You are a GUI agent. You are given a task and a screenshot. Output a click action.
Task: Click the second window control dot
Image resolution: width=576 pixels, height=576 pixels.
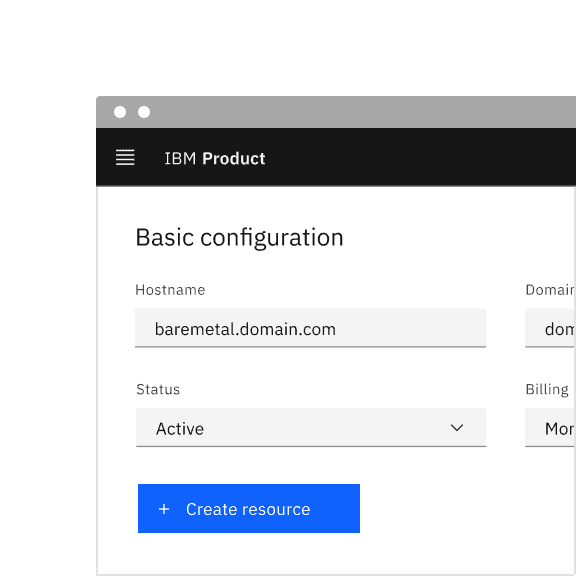coord(144,112)
